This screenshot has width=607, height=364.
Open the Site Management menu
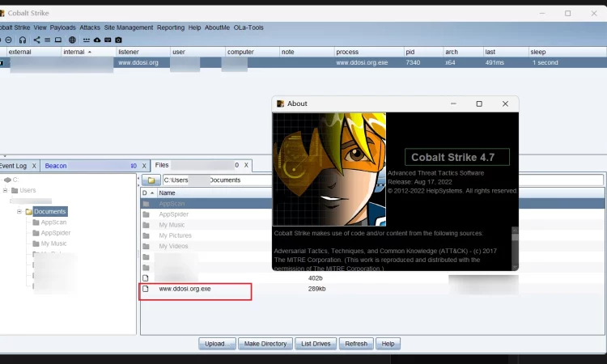(x=129, y=28)
